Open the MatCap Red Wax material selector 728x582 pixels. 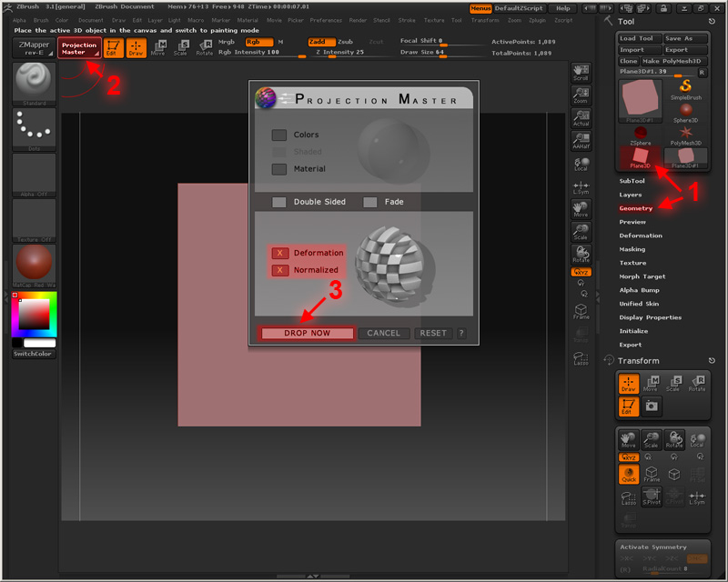(x=34, y=266)
